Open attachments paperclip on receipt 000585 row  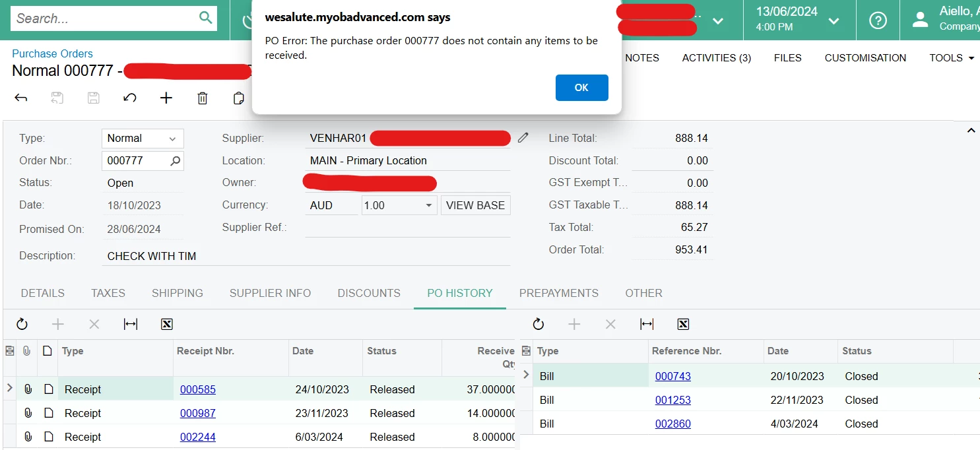27,389
